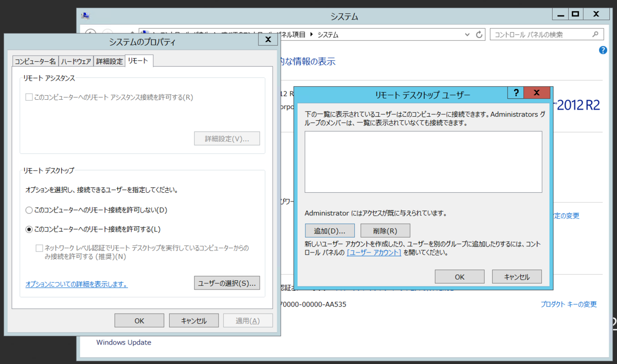Switch to the ハードウェア tab
617x364 pixels.
tap(77, 61)
